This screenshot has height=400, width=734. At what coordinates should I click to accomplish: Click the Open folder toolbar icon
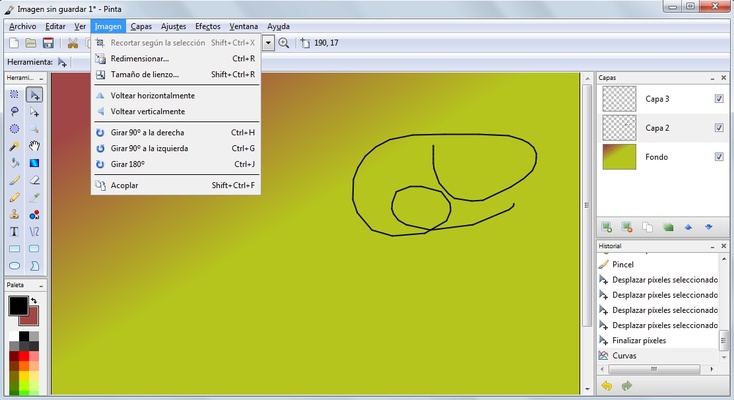tap(31, 43)
